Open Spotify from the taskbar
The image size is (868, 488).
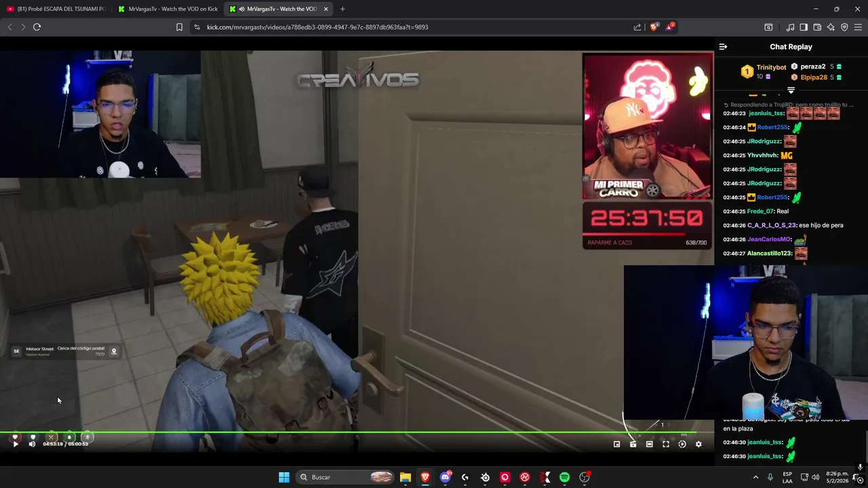[x=565, y=477]
